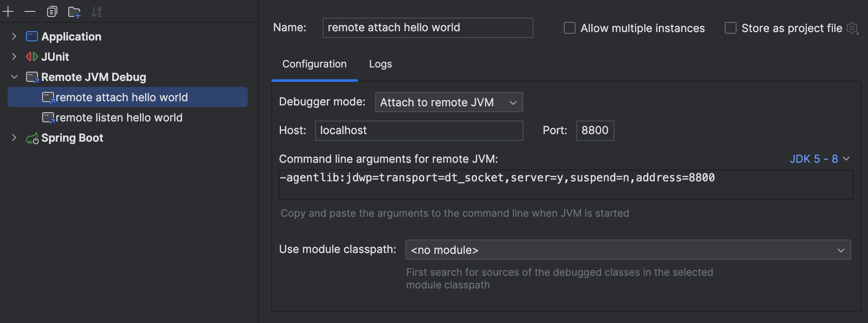This screenshot has width=868, height=323.
Task: Click the JUnit configuration type icon
Action: point(32,57)
